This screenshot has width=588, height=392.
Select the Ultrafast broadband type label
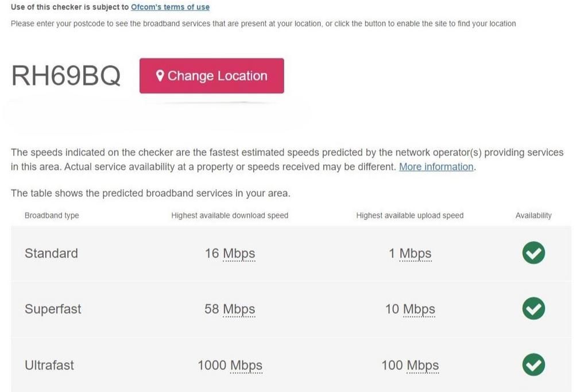click(49, 366)
